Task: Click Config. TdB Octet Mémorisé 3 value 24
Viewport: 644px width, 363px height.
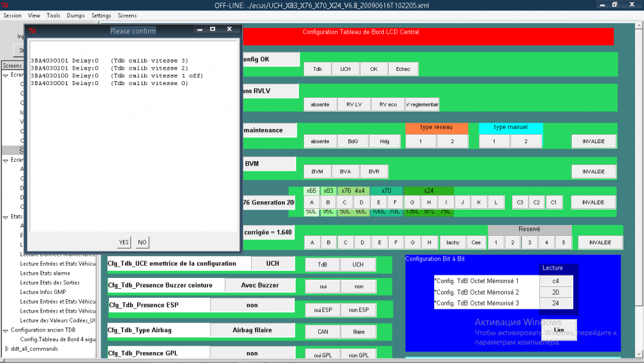Action: (555, 303)
